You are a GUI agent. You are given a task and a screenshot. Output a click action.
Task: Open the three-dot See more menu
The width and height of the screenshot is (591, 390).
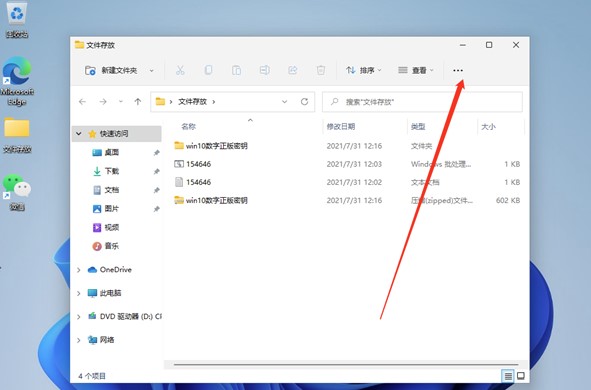point(458,70)
